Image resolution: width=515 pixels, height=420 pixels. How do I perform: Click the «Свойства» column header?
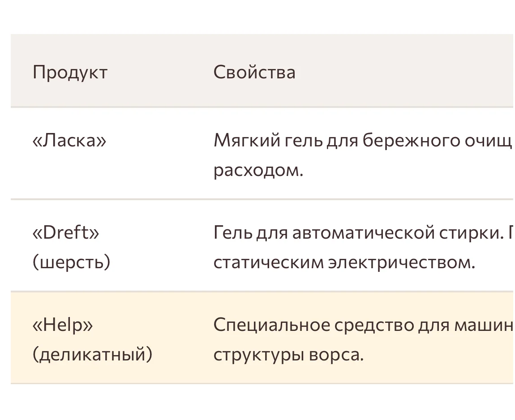point(254,72)
